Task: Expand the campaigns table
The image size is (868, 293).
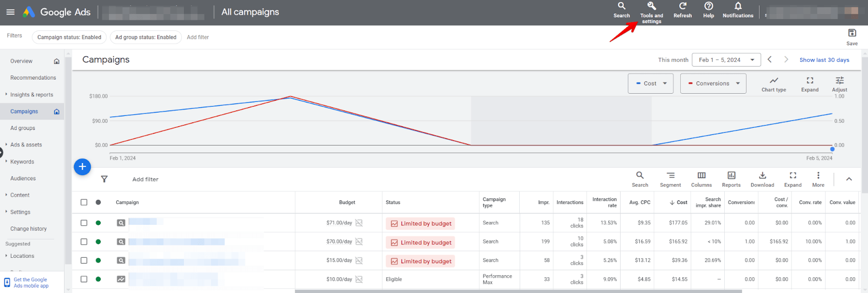Action: click(x=793, y=179)
